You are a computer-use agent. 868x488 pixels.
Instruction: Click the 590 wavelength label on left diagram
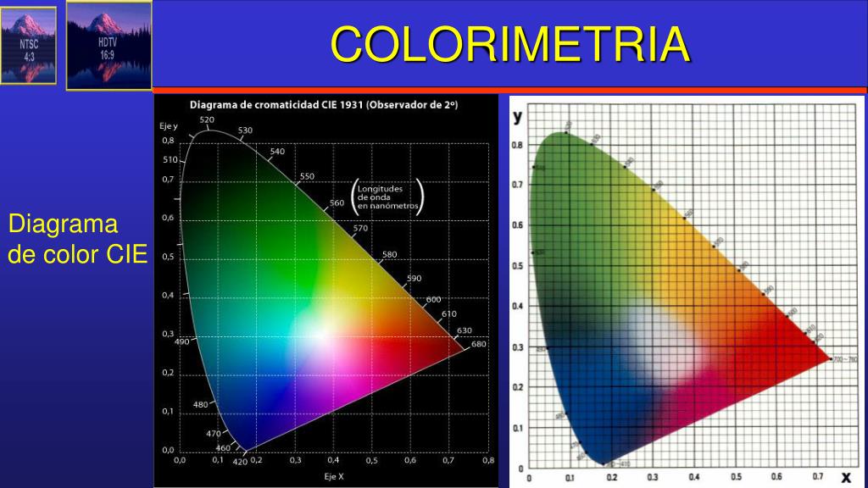[414, 278]
